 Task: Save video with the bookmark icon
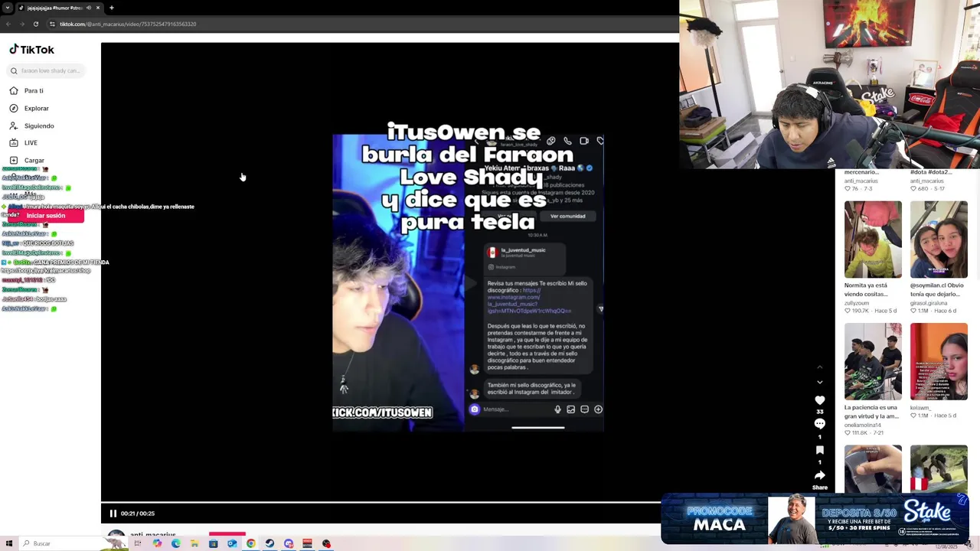(819, 450)
